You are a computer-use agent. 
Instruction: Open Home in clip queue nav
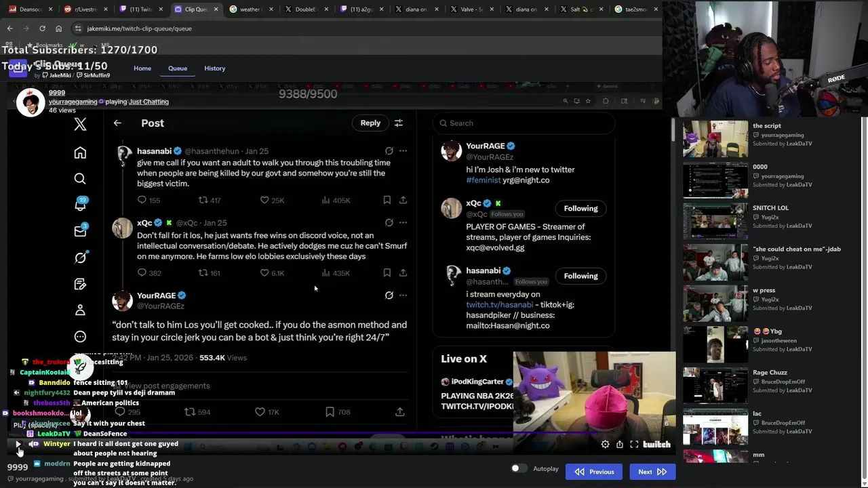[142, 68]
